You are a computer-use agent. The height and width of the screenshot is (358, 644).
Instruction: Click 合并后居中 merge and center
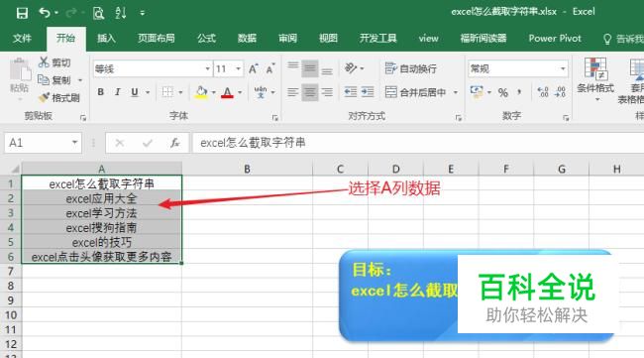(x=416, y=92)
